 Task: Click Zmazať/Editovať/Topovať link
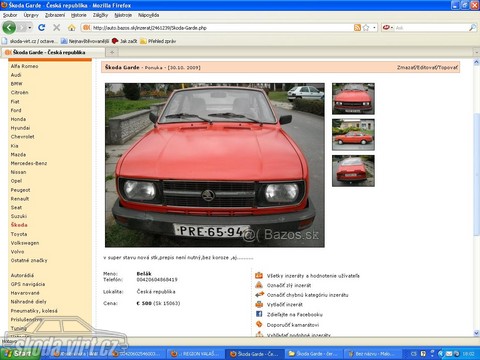point(427,67)
